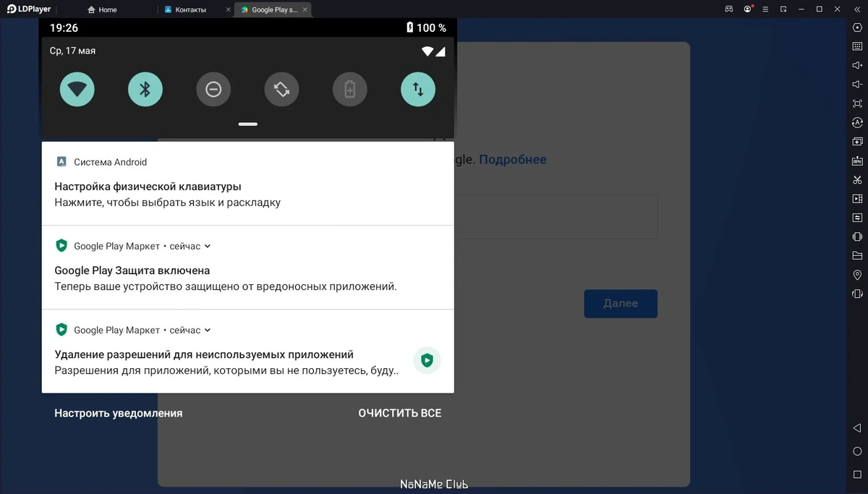Click the shake device icon
This screenshot has height=494, width=868.
coord(857,237)
